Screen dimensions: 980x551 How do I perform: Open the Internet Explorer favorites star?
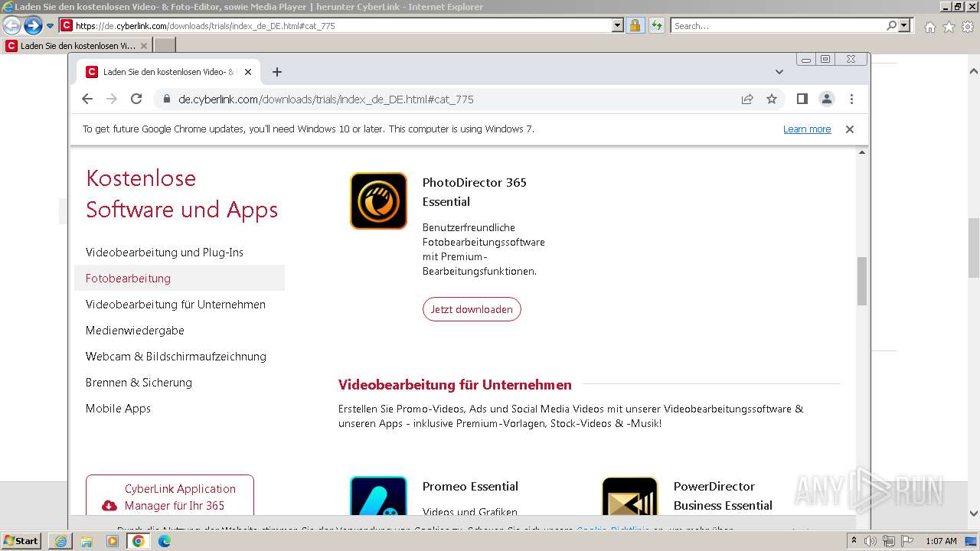click(949, 27)
